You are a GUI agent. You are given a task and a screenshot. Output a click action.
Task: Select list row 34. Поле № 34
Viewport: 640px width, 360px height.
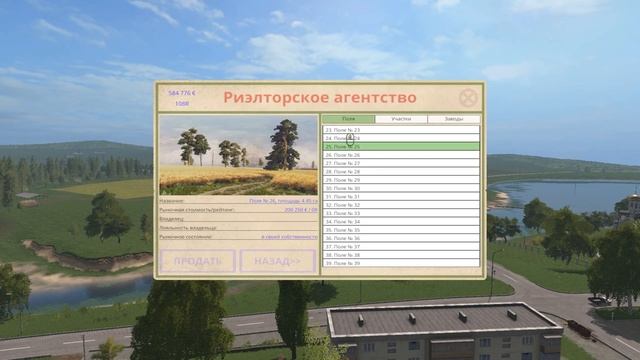(x=401, y=222)
